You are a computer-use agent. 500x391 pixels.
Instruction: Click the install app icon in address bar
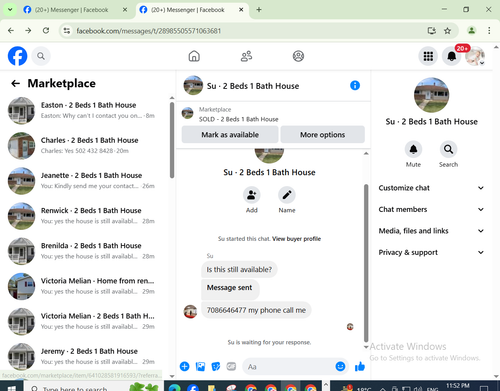432,31
